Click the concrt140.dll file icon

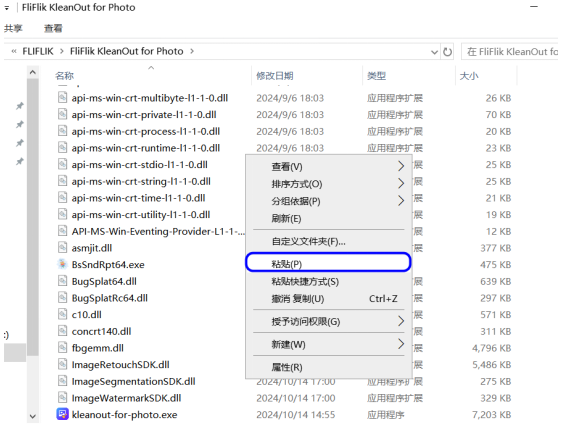(x=62, y=331)
